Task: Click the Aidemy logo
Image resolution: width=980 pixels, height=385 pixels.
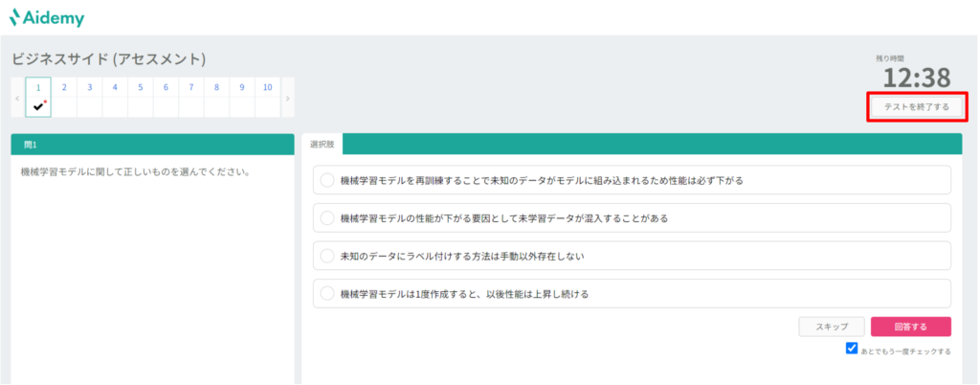Action: (47, 17)
